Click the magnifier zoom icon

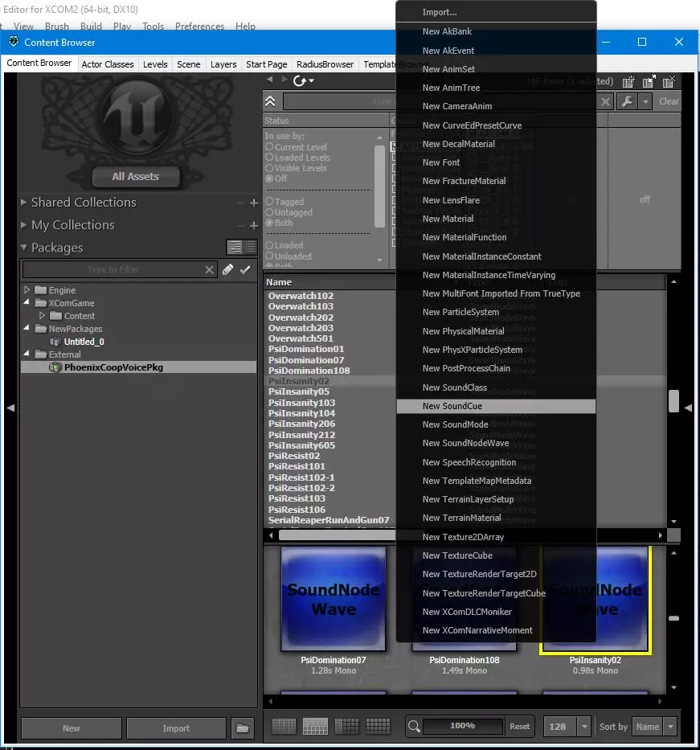tap(414, 727)
